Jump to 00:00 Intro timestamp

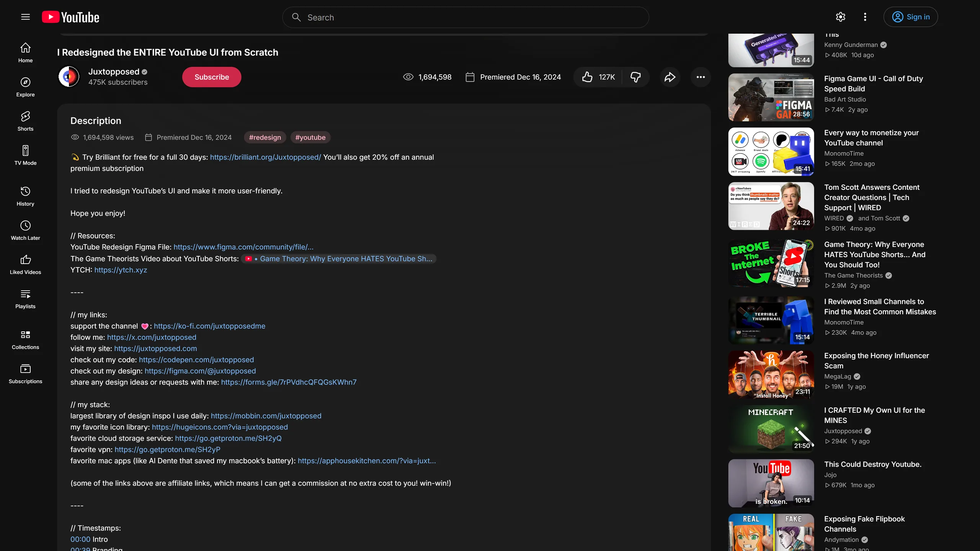point(80,539)
